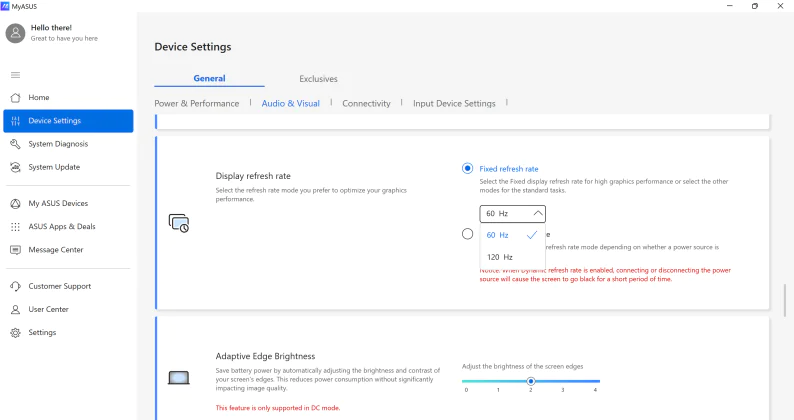
Task: Select the second refresh rate radio option
Action: (467, 234)
